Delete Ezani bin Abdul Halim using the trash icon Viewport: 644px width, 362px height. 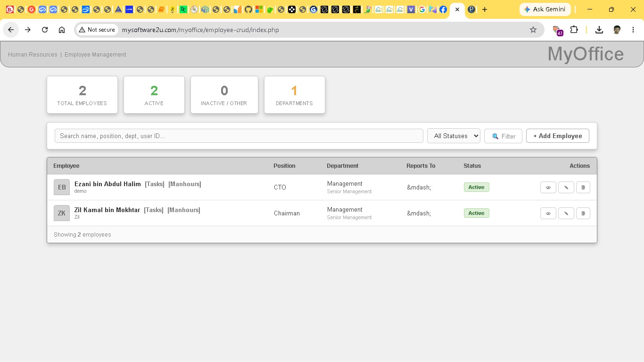pyautogui.click(x=583, y=187)
